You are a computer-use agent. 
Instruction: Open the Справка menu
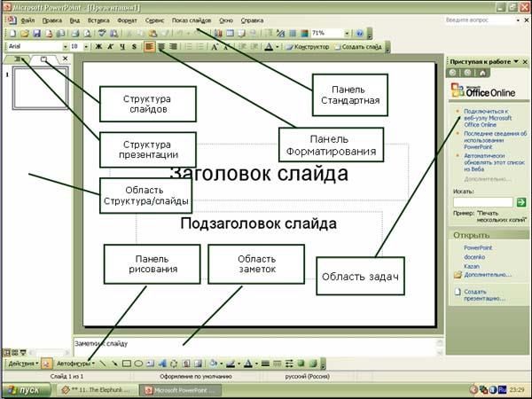click(252, 20)
